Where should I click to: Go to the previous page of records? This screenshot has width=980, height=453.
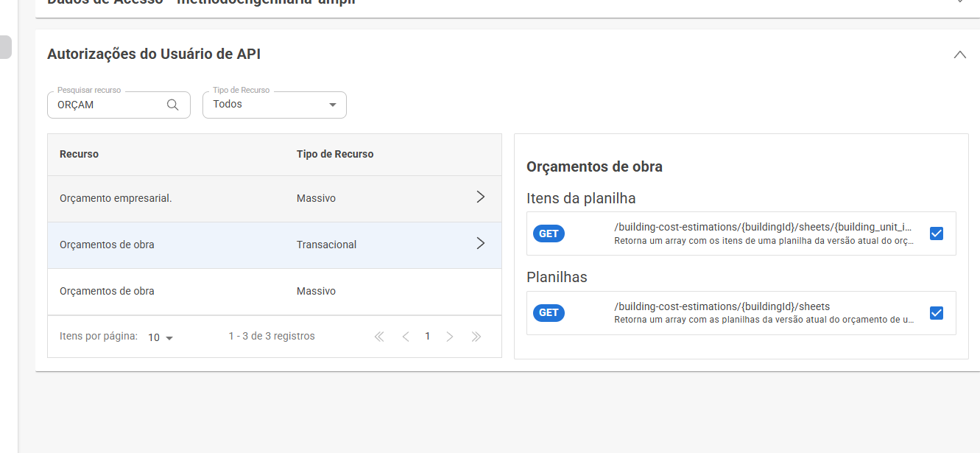click(405, 337)
